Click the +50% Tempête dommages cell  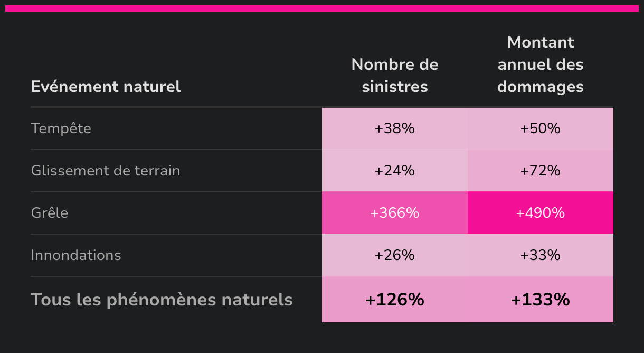pos(540,128)
